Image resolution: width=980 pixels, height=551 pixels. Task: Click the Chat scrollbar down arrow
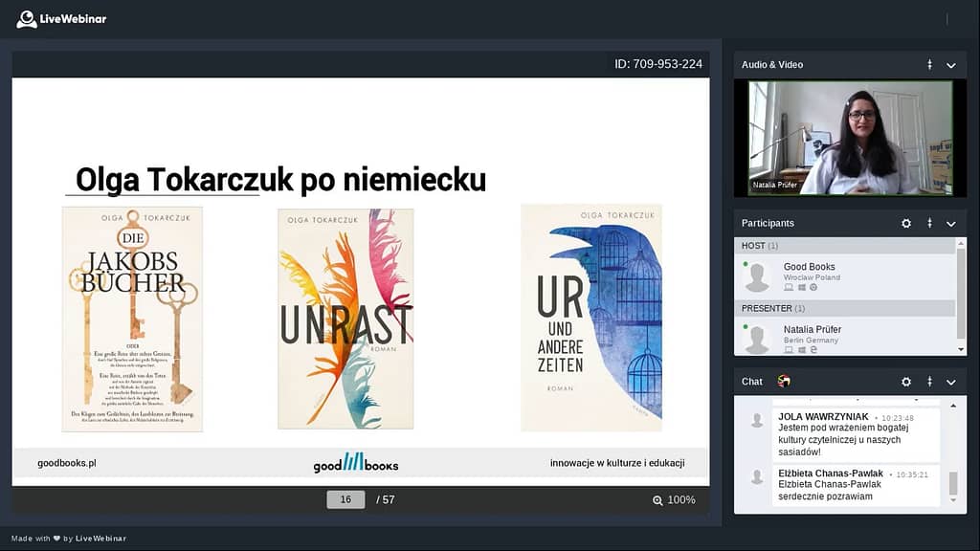tap(953, 500)
